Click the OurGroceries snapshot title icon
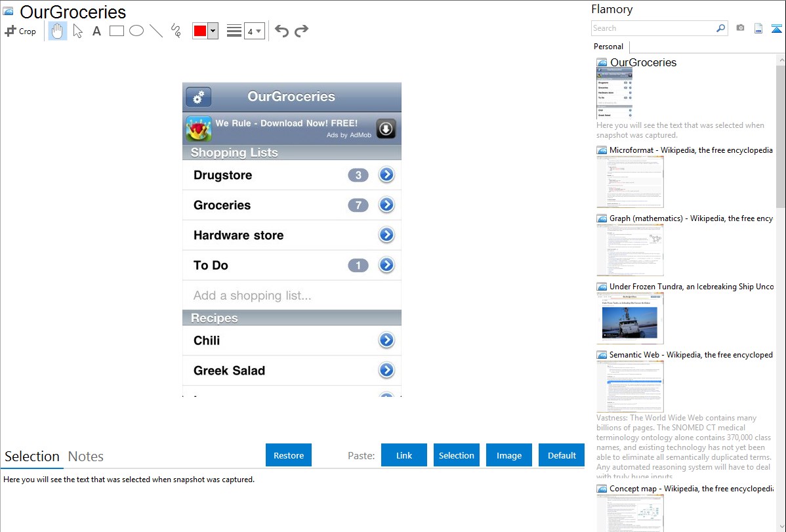 (x=8, y=11)
